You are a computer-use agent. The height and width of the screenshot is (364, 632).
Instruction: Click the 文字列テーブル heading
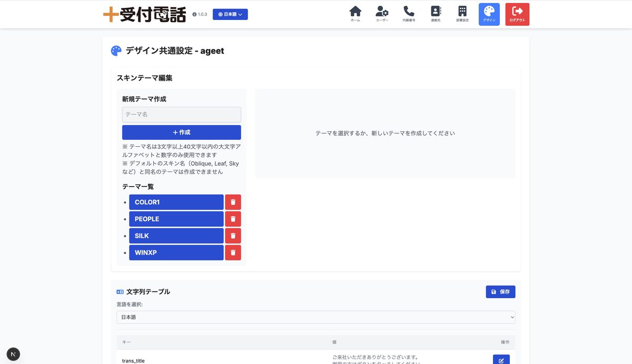[148, 291]
